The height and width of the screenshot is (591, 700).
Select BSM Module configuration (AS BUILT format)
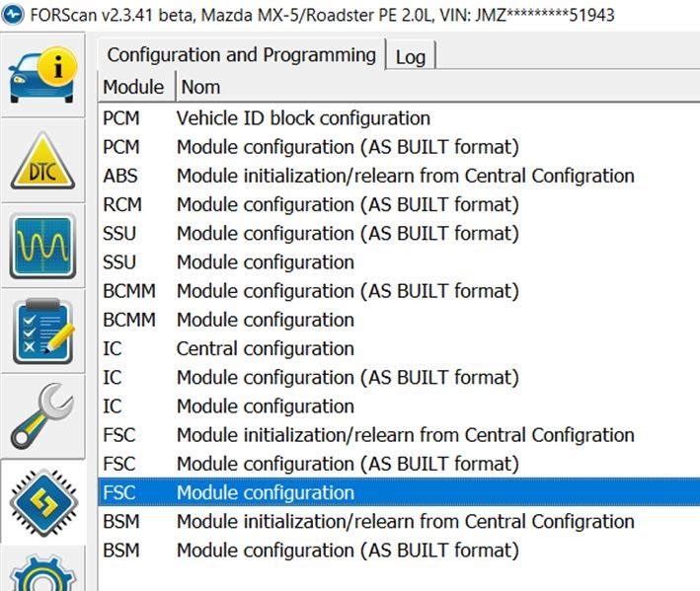399,550
